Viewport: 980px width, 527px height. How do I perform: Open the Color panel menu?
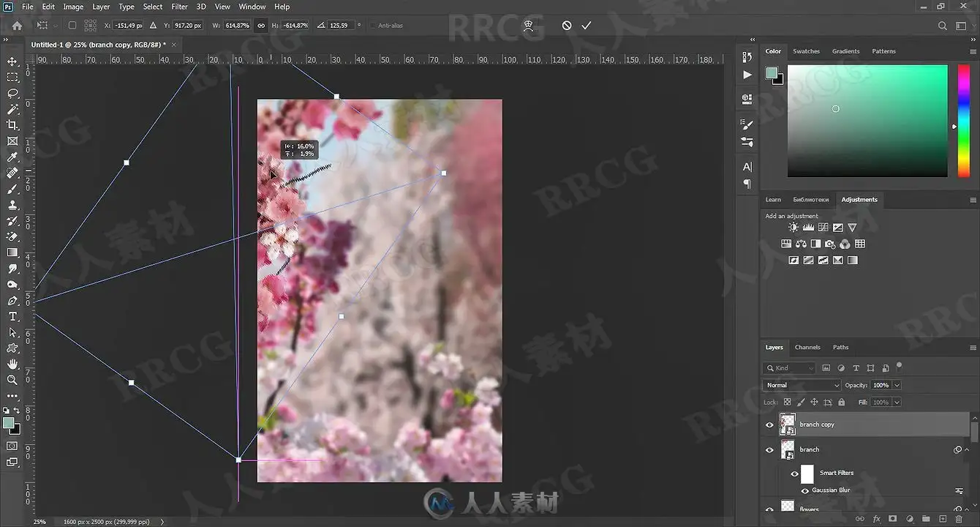tap(973, 51)
